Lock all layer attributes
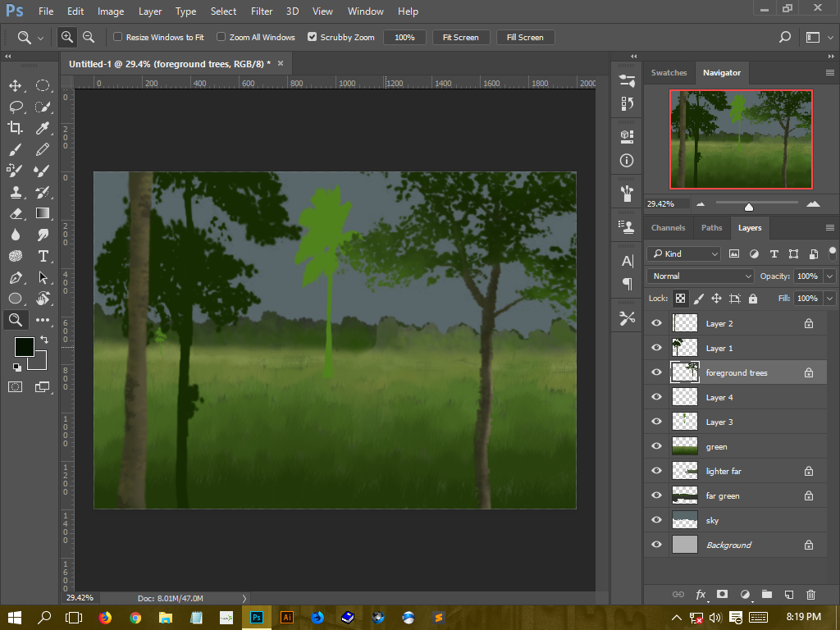The image size is (840, 630). (x=753, y=299)
